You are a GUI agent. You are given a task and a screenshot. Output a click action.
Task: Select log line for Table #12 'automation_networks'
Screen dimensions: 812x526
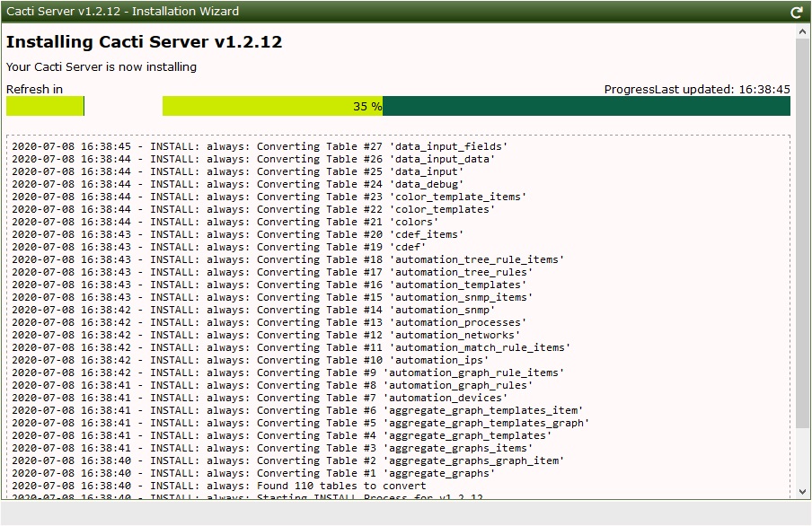point(266,335)
